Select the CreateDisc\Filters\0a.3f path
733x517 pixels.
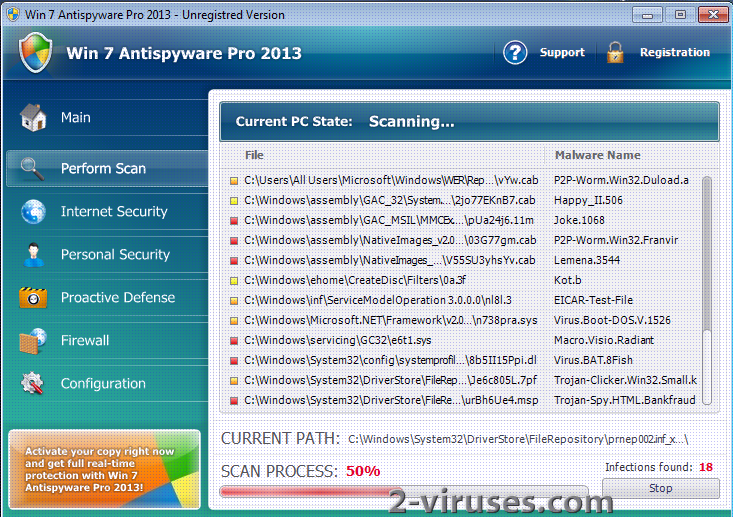355,280
